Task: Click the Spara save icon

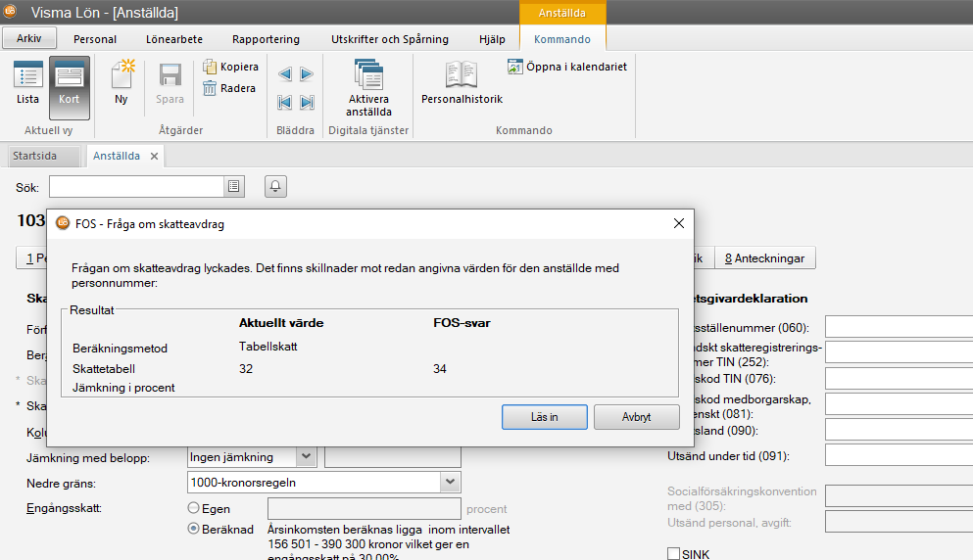Action: click(170, 83)
